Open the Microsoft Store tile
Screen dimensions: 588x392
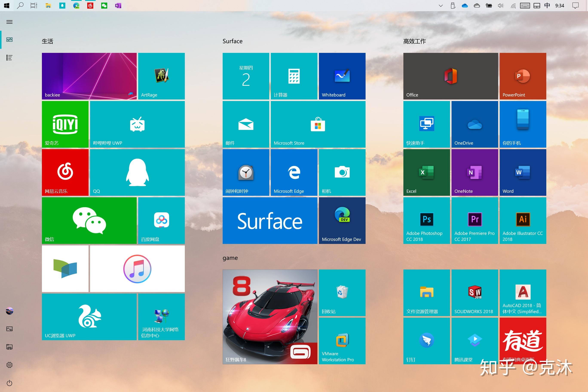318,124
